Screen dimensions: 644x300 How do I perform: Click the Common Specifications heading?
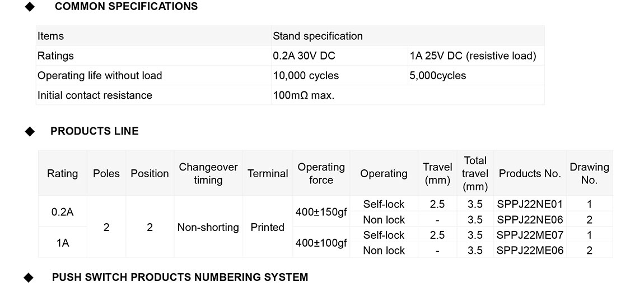pos(126,7)
